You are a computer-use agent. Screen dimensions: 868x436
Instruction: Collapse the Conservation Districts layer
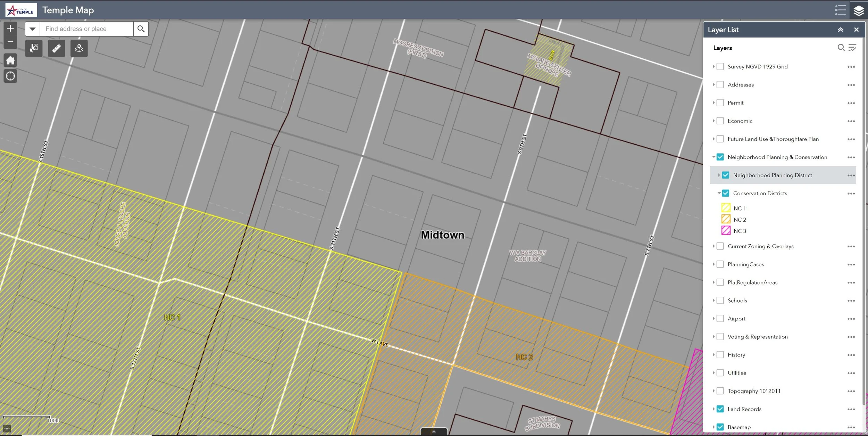tap(719, 193)
